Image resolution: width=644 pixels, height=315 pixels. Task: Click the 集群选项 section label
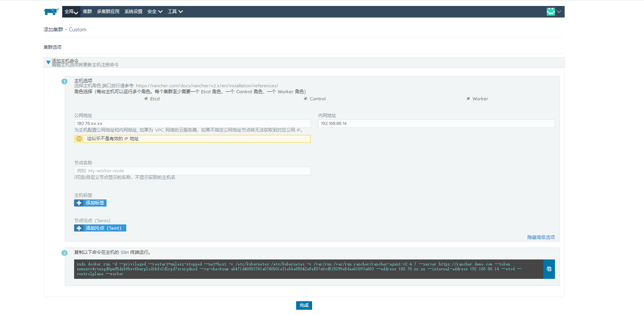click(x=53, y=47)
